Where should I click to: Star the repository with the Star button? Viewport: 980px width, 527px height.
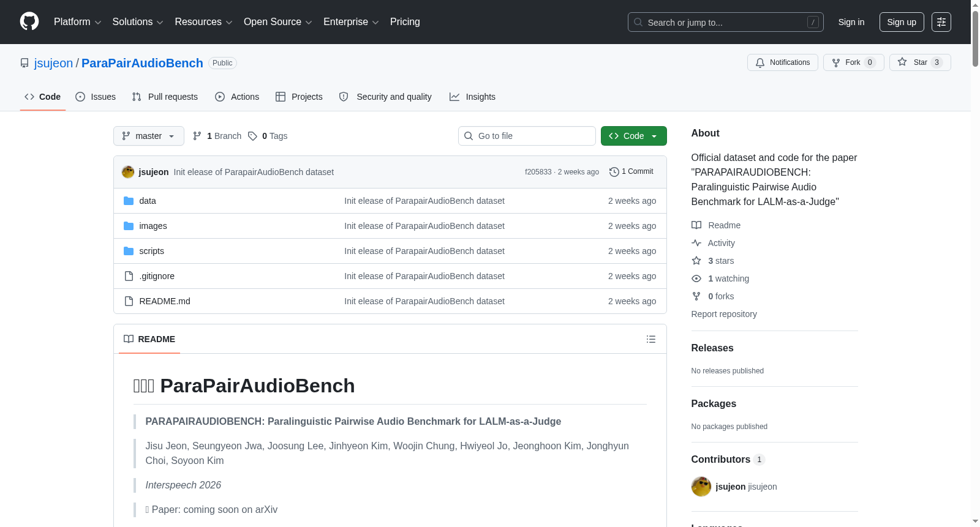tap(920, 62)
